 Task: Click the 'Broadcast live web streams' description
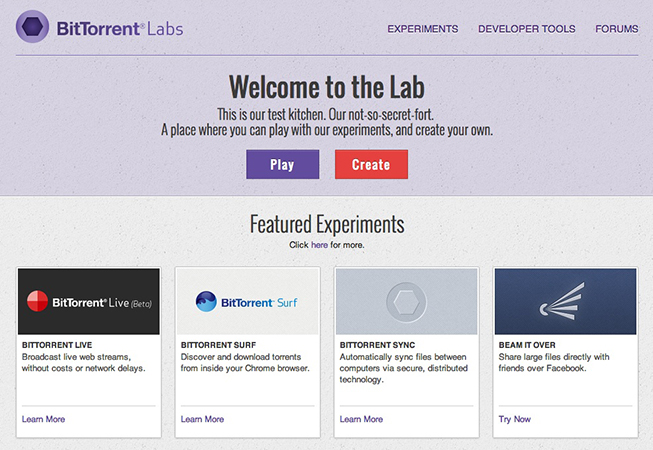84,363
